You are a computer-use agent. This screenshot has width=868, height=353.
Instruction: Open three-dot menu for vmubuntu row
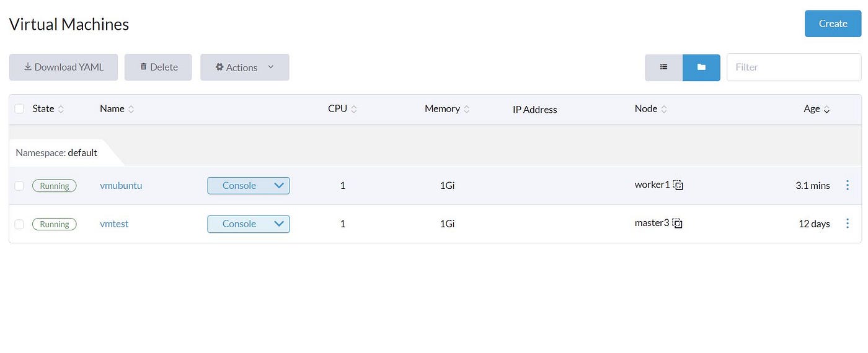[848, 185]
